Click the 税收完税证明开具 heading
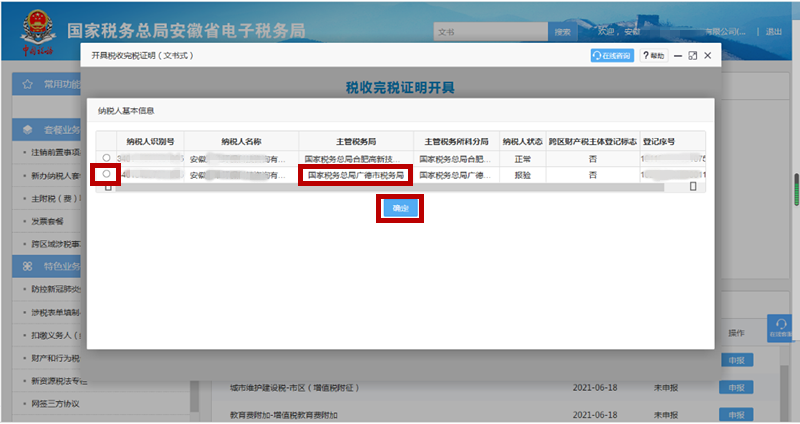This screenshot has width=800, height=424. (x=400, y=88)
